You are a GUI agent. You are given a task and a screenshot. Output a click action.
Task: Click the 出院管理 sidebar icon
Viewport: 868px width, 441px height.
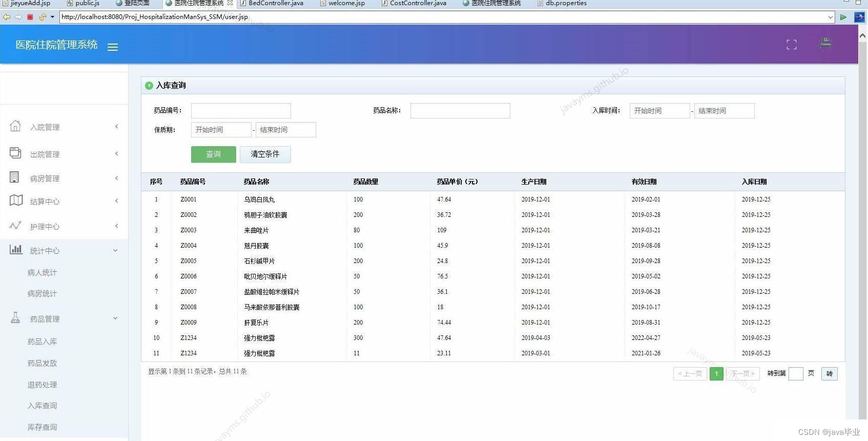15,153
